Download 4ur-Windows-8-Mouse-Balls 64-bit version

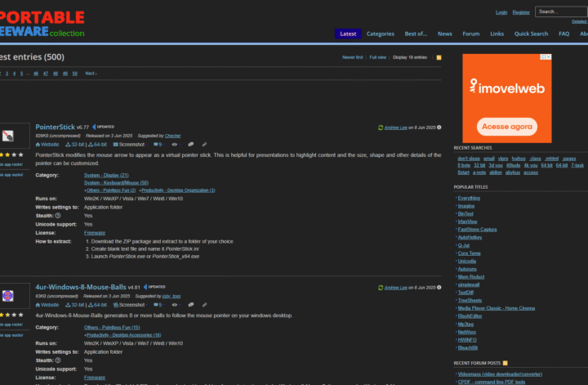(97, 305)
